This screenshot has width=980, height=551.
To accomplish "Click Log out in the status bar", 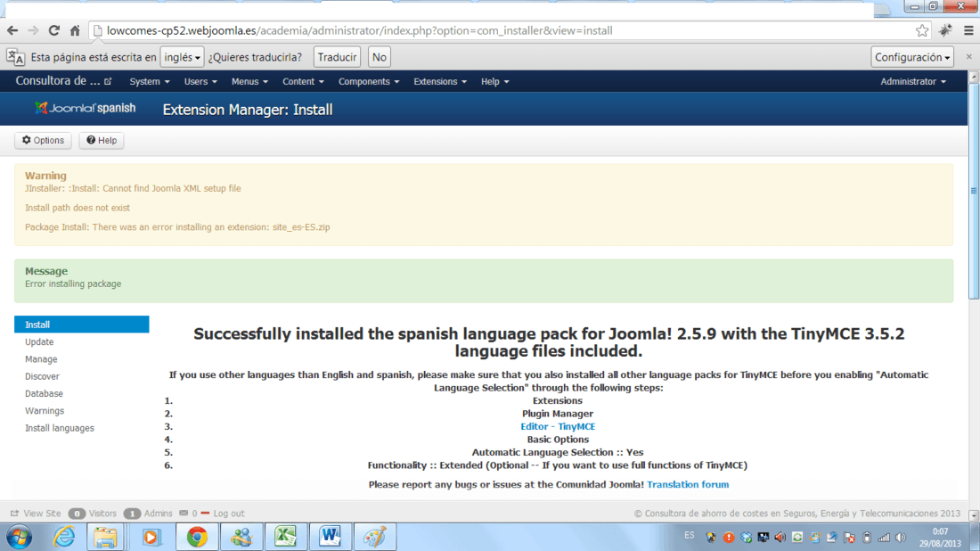I will (x=228, y=514).
